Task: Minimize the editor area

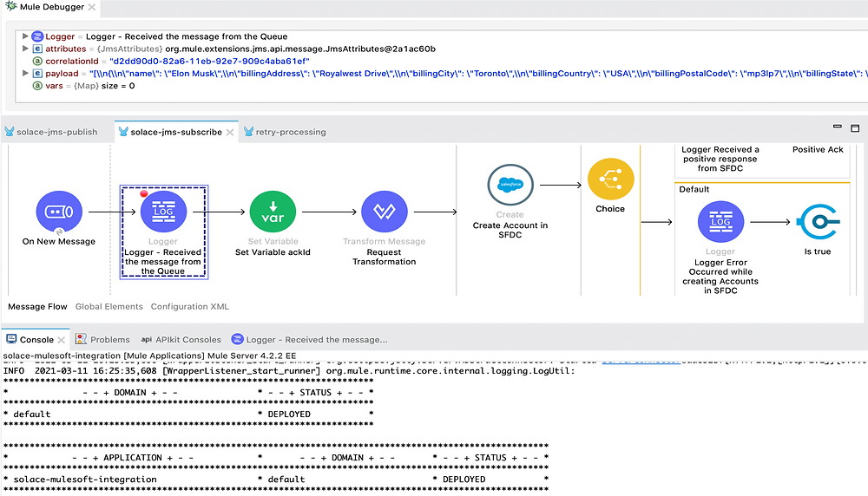Action: 838,127
